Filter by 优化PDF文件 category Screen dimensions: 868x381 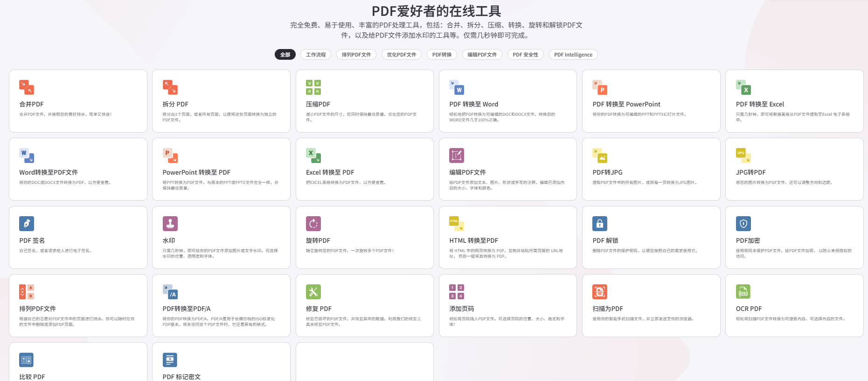402,55
